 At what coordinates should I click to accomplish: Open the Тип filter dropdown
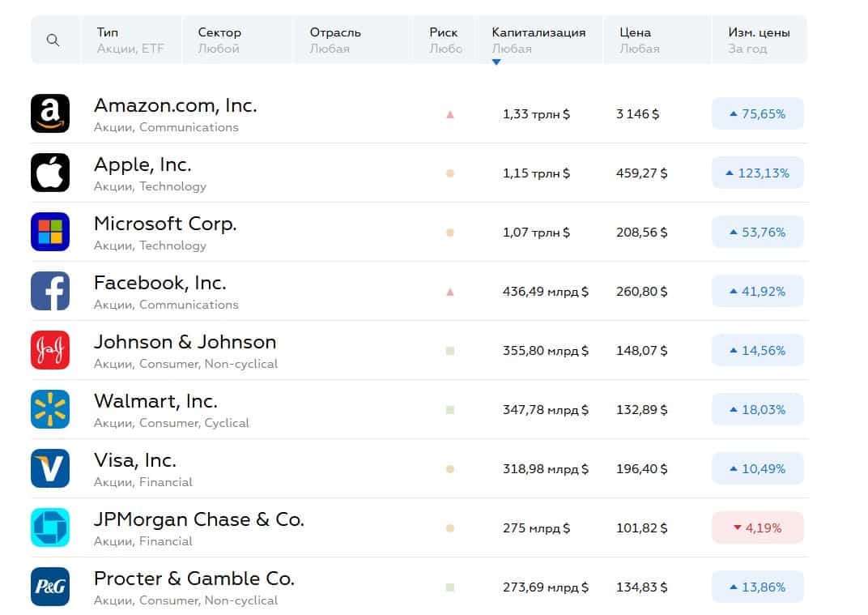tap(130, 41)
